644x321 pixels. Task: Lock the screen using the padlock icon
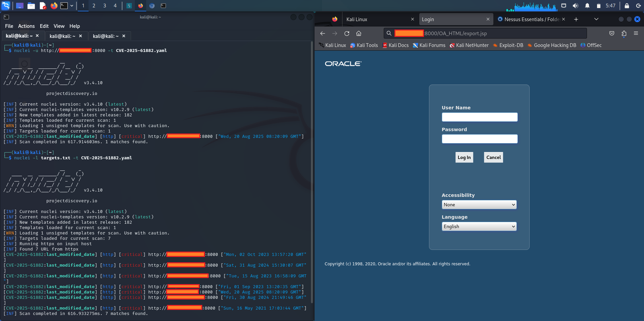627,6
